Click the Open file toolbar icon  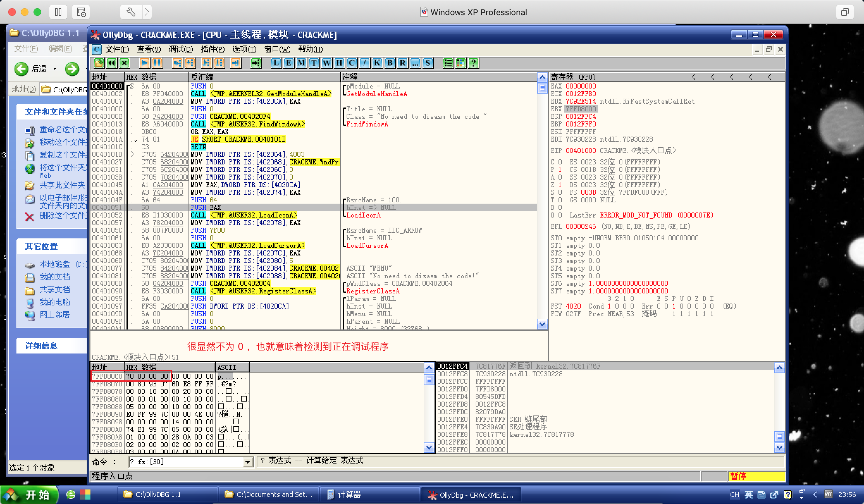99,63
